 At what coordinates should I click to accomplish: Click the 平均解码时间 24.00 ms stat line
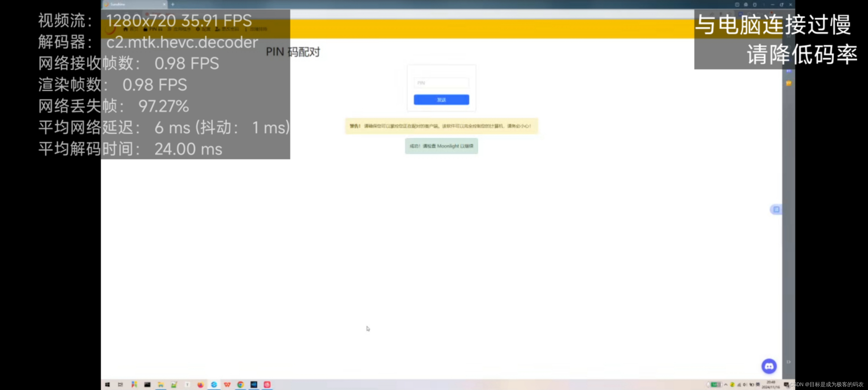[x=130, y=149]
